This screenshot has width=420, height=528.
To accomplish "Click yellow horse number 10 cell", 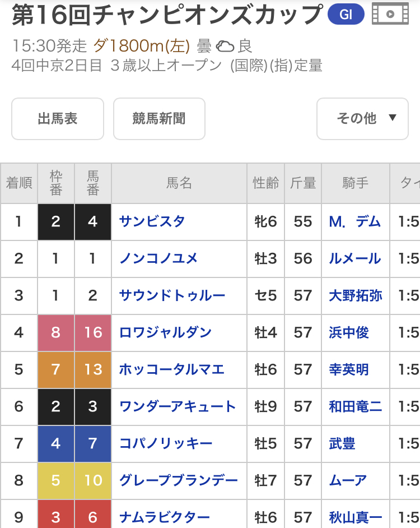I will pyautogui.click(x=93, y=480).
